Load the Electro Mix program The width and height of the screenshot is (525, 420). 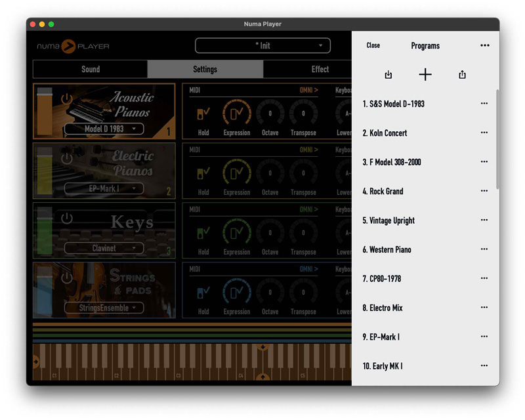tap(383, 308)
